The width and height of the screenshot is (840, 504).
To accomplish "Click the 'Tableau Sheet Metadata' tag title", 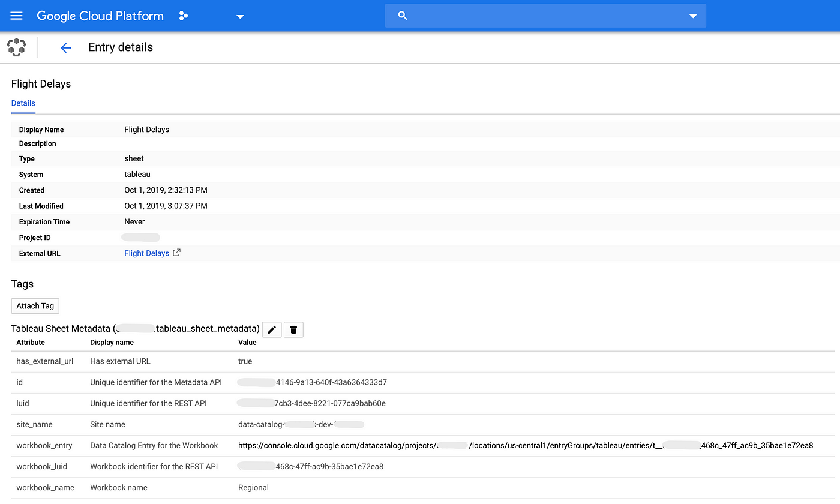I will (x=136, y=329).
